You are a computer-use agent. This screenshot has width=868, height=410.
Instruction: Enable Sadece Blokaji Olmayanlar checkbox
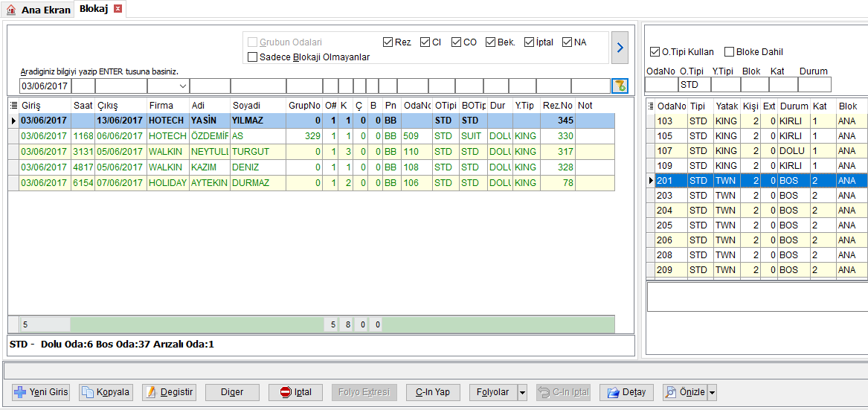252,57
